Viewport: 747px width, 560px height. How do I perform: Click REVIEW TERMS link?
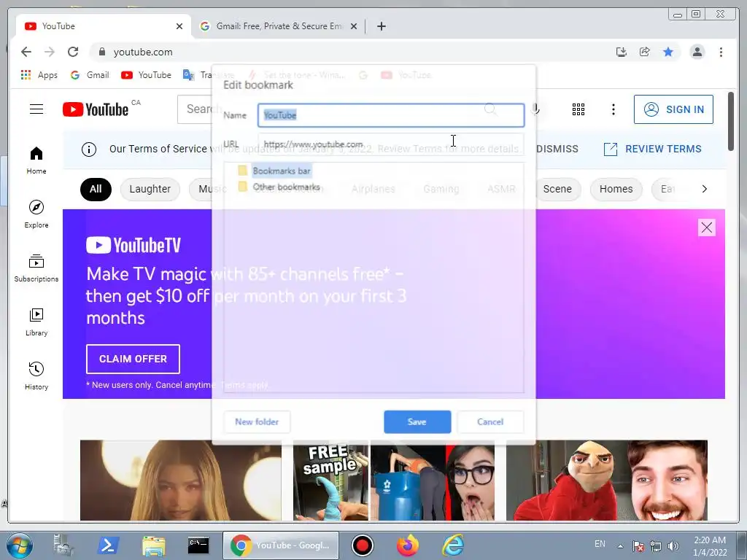pos(653,149)
